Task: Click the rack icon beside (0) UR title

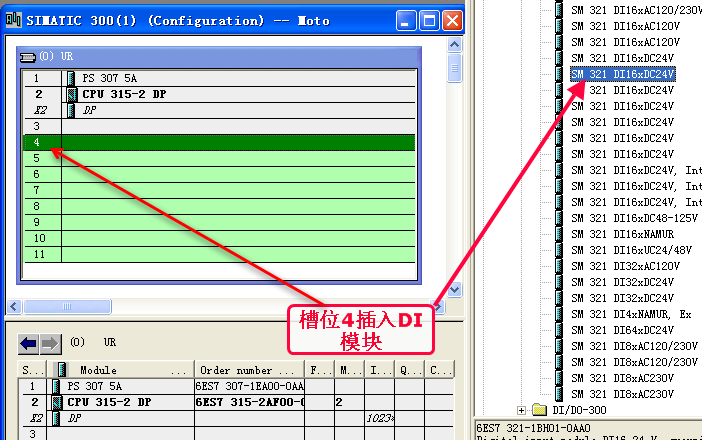Action: [x=28, y=57]
